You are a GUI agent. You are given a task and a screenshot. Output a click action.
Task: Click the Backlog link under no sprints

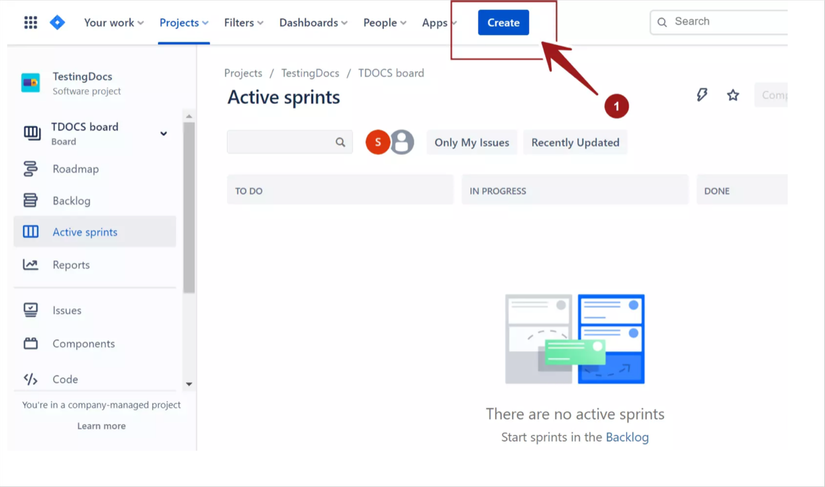(x=627, y=437)
